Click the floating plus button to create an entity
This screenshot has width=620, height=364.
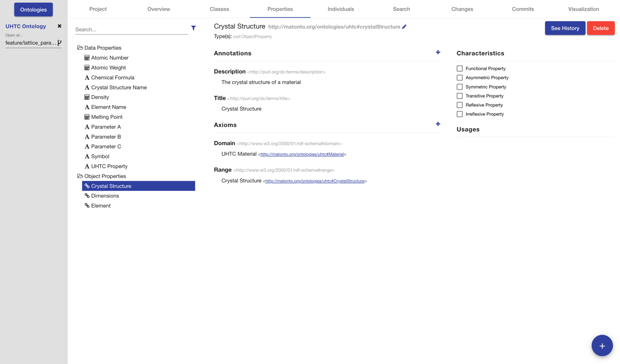point(602,345)
